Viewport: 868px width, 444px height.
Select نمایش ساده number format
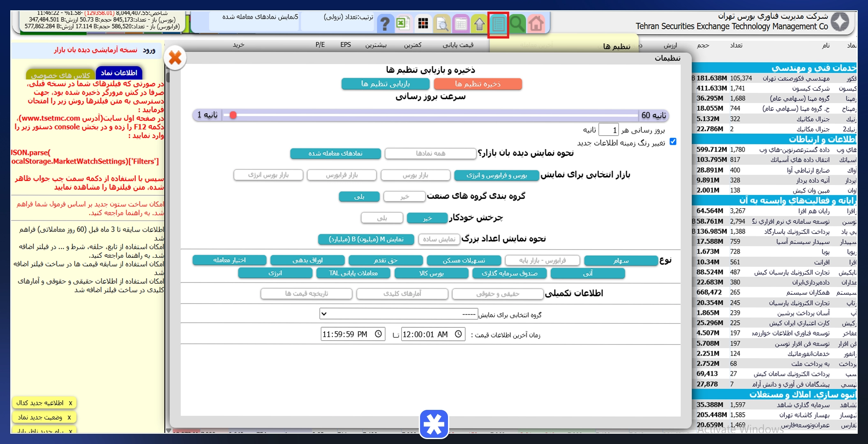pos(439,239)
